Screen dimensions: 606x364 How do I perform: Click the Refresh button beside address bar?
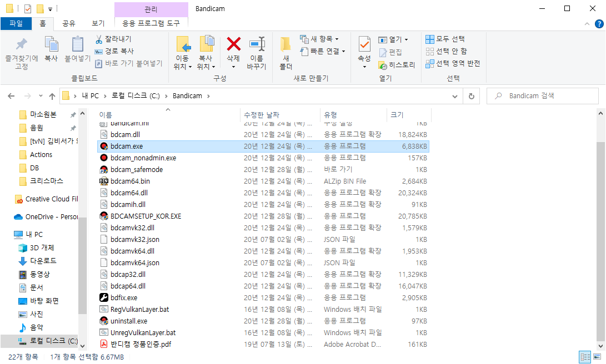472,96
